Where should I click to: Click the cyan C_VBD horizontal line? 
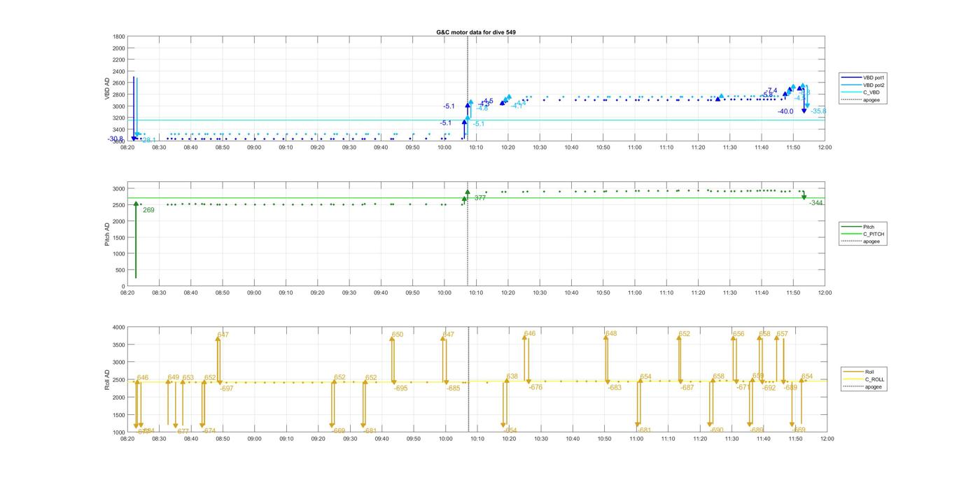click(476, 120)
